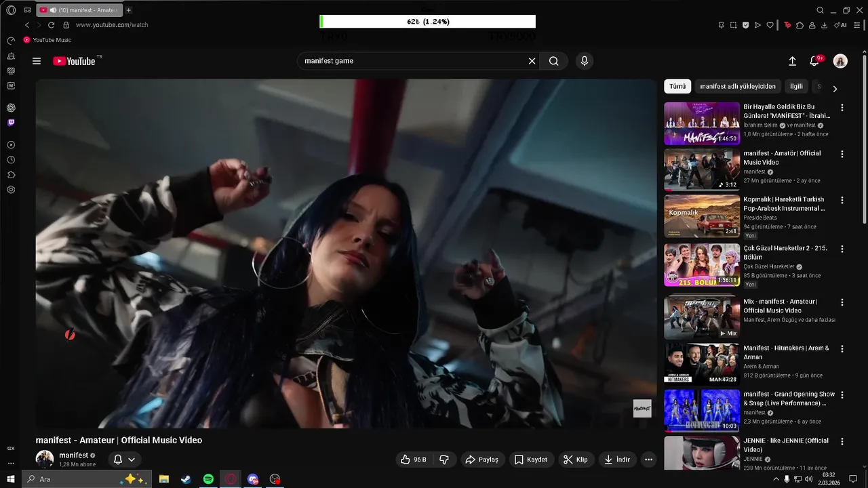Open Settings gear in the sidebar
Screen dimensions: 868x488
(11, 190)
